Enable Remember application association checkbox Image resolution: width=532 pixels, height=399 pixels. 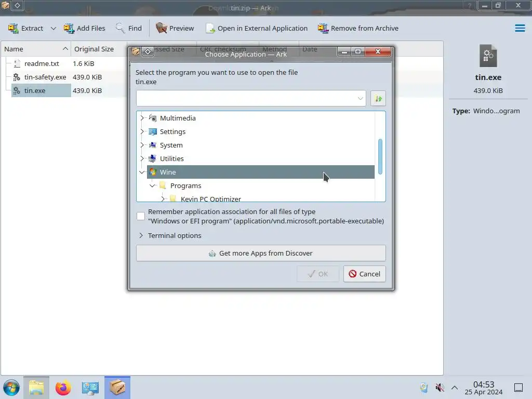pyautogui.click(x=141, y=216)
